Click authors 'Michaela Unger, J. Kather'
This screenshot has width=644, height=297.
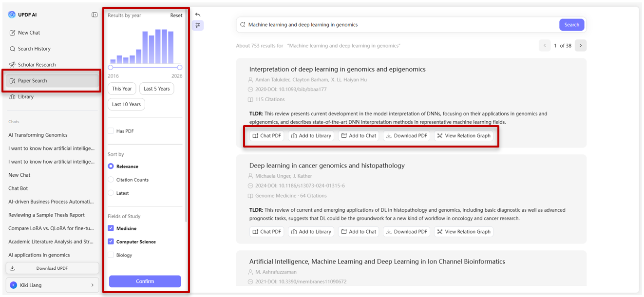pos(284,176)
